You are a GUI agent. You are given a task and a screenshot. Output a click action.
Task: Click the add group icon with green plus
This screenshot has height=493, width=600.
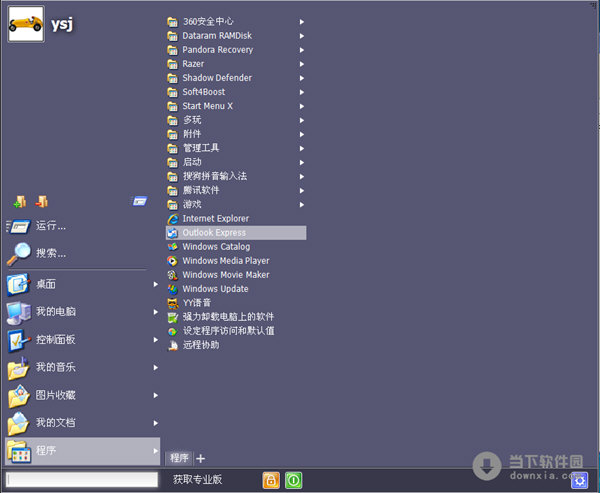[20, 201]
